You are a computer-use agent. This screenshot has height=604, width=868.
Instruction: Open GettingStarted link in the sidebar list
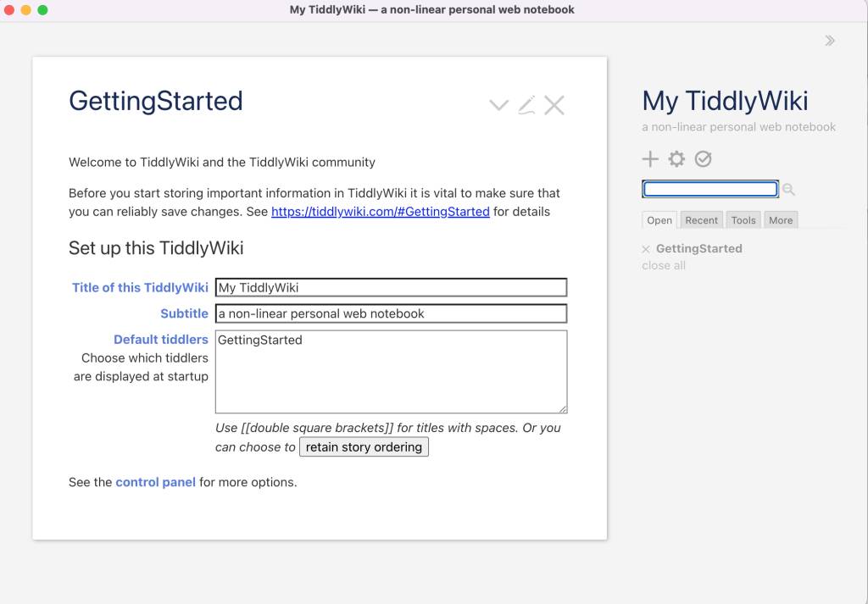699,249
